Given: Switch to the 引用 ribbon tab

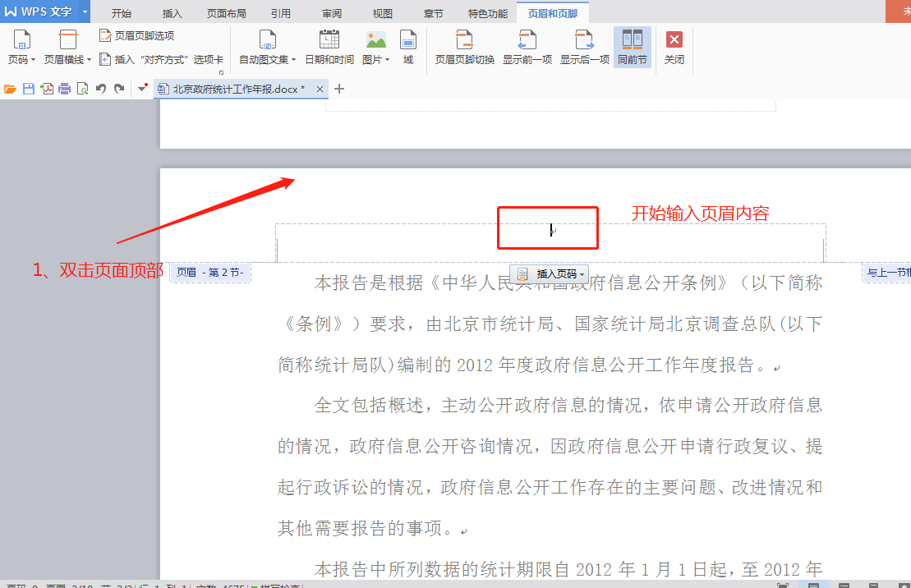Looking at the screenshot, I should 281,13.
